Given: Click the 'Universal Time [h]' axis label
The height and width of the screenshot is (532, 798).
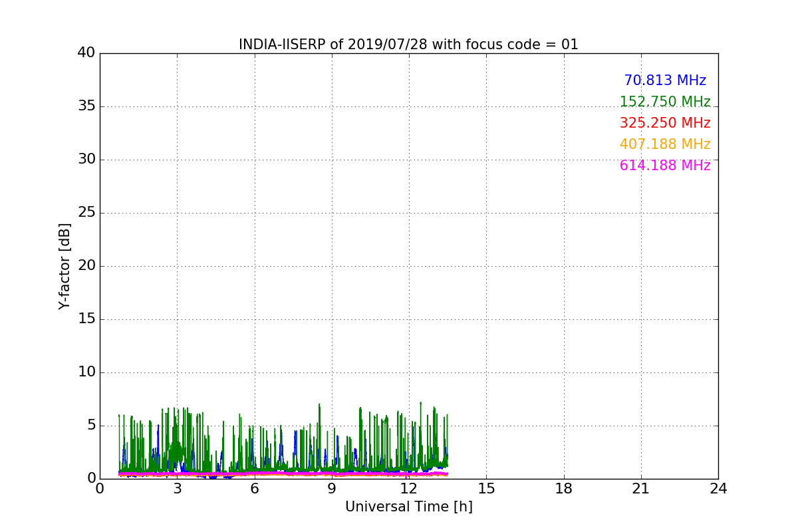Looking at the screenshot, I should 409,507.
